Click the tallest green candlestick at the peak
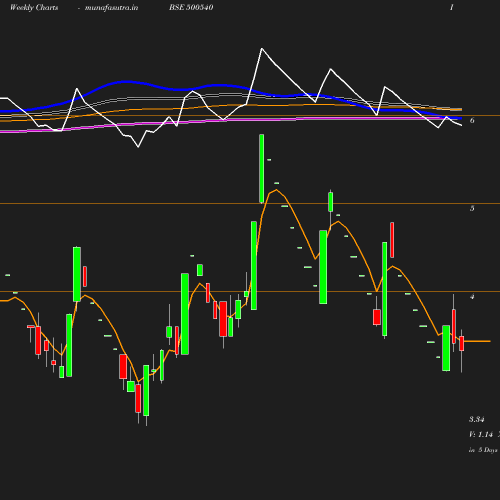Screen dimensions: 500x500 [x=262, y=168]
